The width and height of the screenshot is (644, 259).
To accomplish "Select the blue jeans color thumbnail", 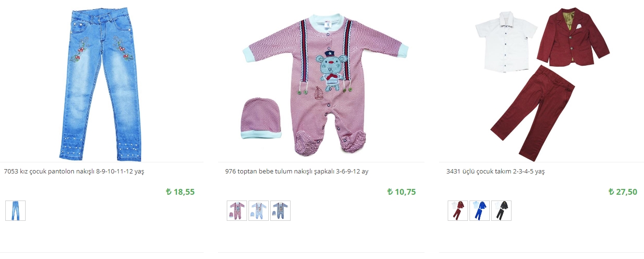I will click(15, 211).
